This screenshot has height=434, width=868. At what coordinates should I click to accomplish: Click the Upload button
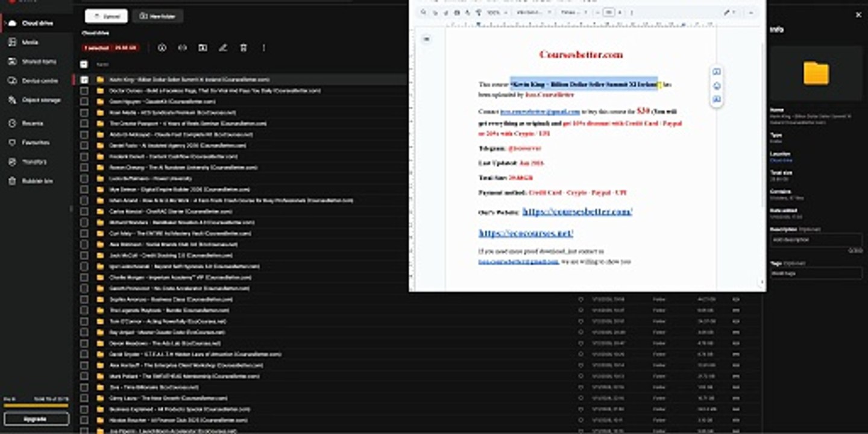tap(106, 16)
